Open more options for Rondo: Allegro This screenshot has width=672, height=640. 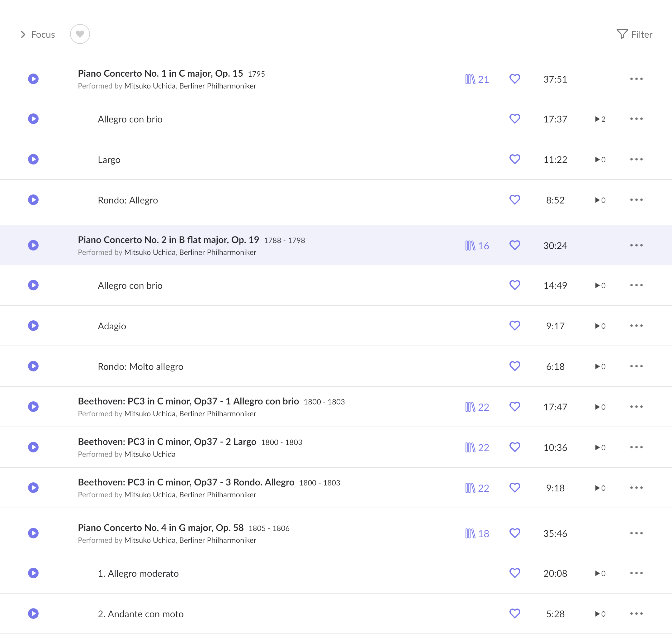pyautogui.click(x=636, y=200)
